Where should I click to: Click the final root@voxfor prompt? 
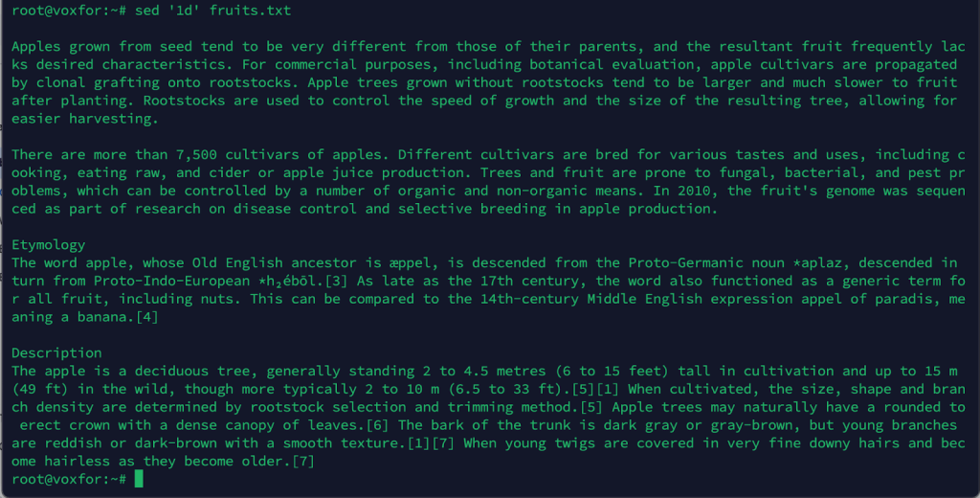click(x=69, y=479)
